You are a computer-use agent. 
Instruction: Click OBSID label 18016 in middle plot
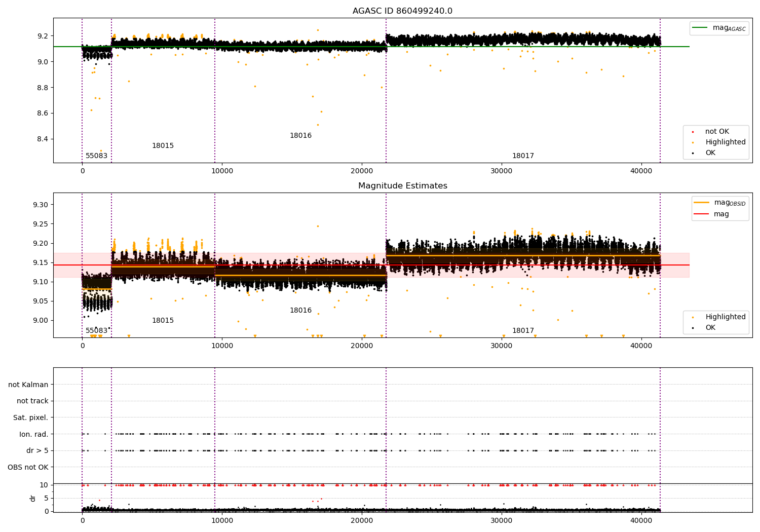click(300, 311)
